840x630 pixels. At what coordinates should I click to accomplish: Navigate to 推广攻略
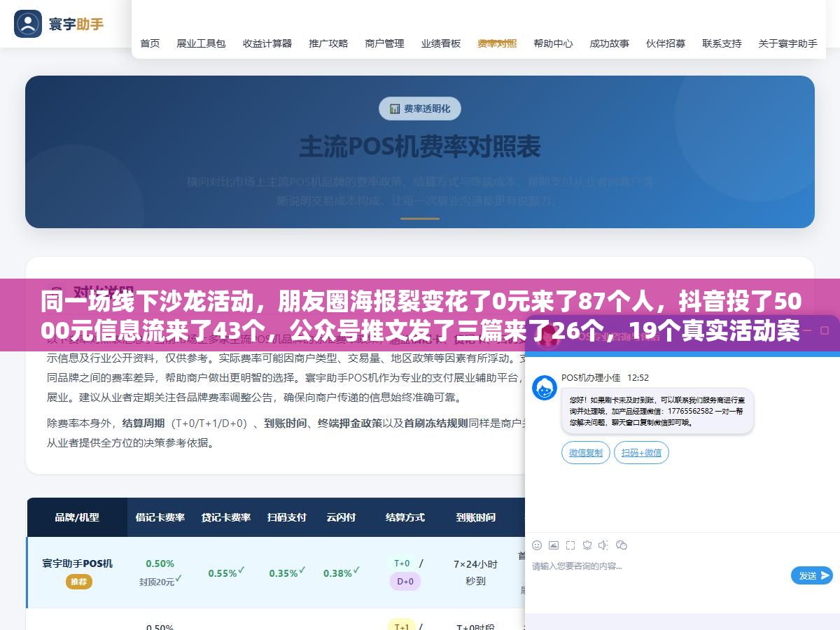(x=328, y=43)
